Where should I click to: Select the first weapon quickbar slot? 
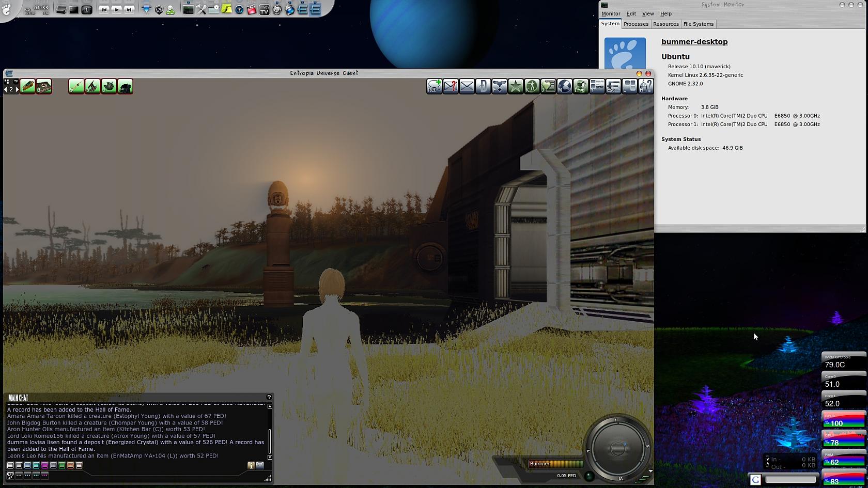[x=28, y=86]
